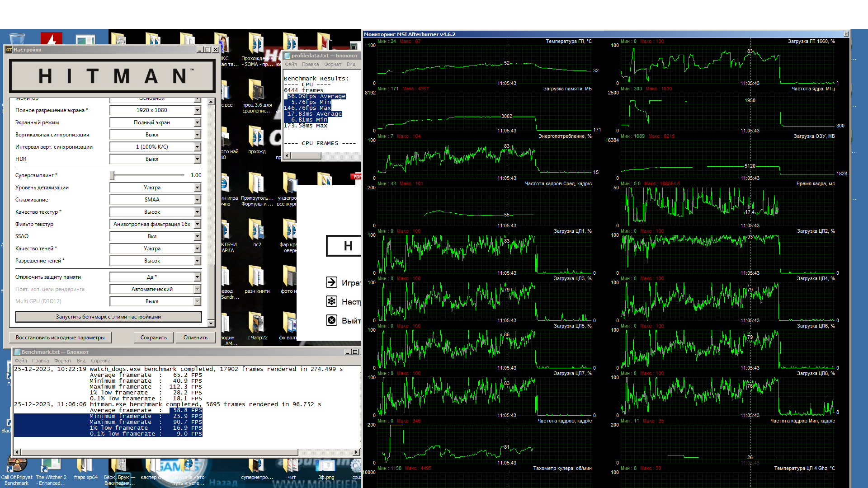The height and width of the screenshot is (488, 868).
Task: Open the Вертикальная синхронизация dropdown
Action: pyautogui.click(x=197, y=135)
